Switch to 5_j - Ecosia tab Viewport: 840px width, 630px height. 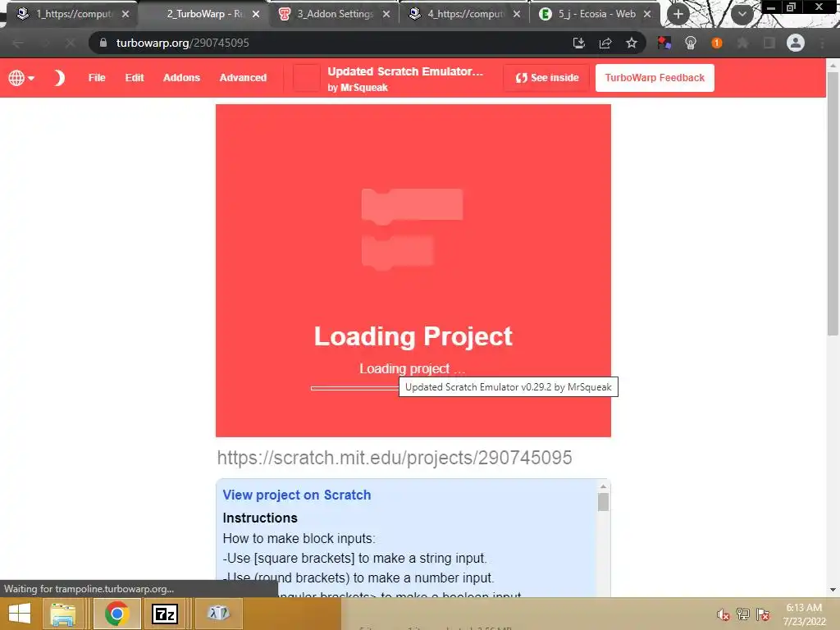tap(596, 14)
